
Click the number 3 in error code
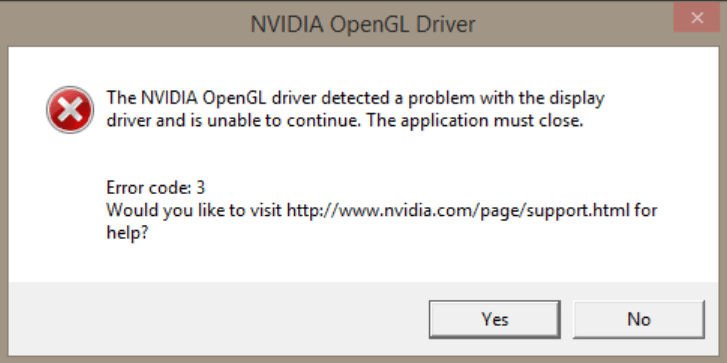coord(200,188)
